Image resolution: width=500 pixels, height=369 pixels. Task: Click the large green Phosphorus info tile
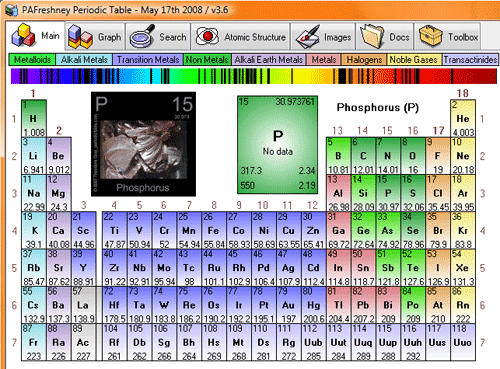277,145
